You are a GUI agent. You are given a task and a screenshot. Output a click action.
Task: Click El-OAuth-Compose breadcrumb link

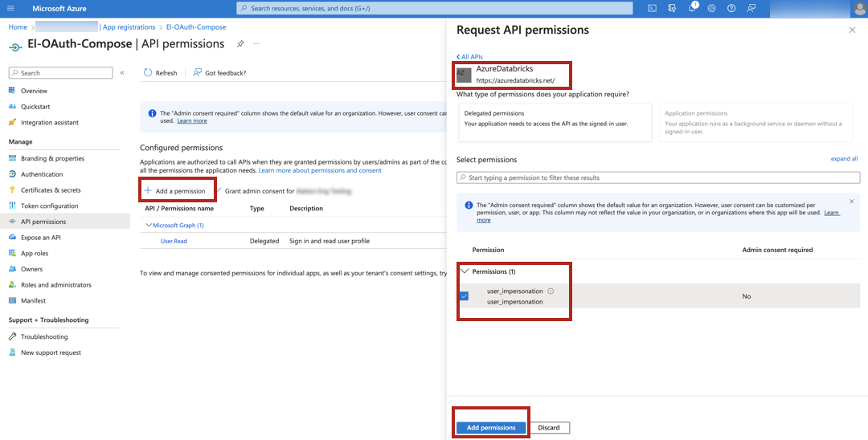point(196,26)
